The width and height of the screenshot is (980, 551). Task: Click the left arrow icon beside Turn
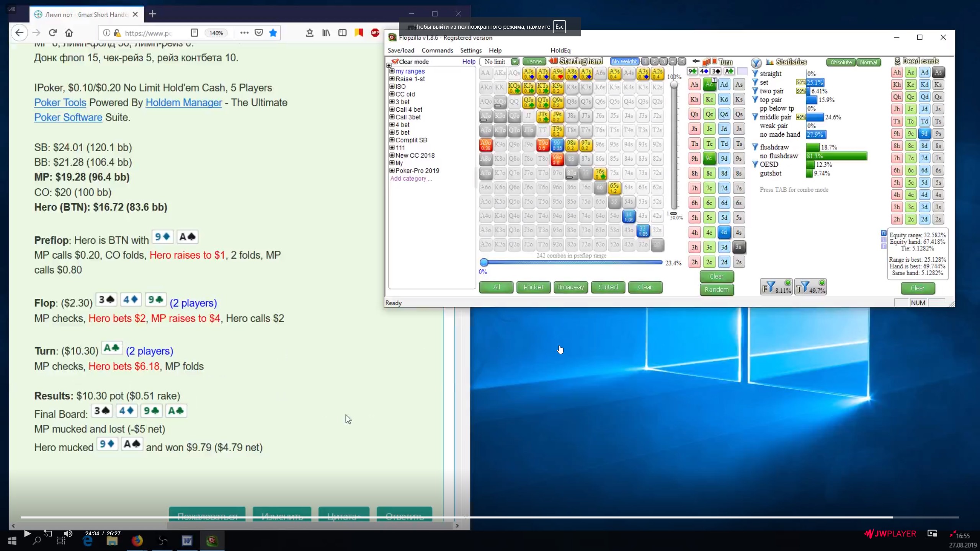(696, 61)
